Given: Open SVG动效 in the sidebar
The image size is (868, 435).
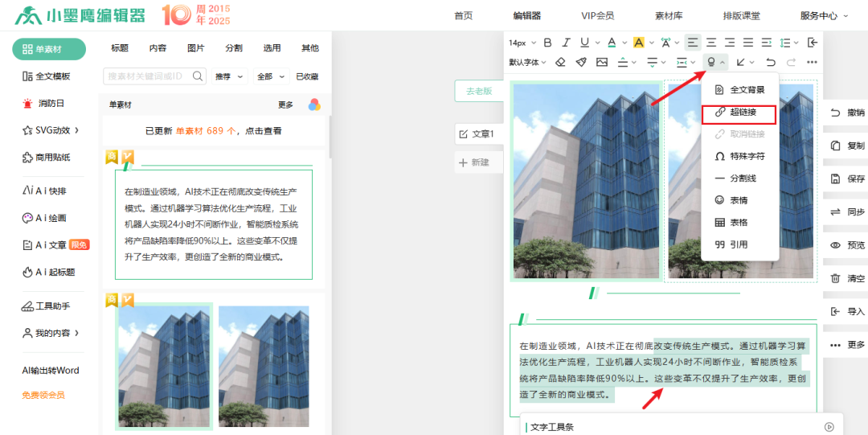Looking at the screenshot, I should (x=51, y=130).
